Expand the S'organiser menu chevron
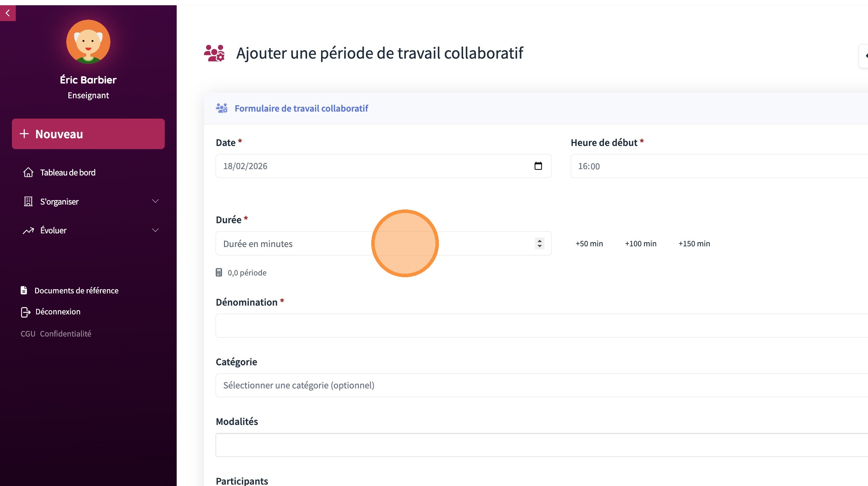This screenshot has width=868, height=486. [x=155, y=201]
